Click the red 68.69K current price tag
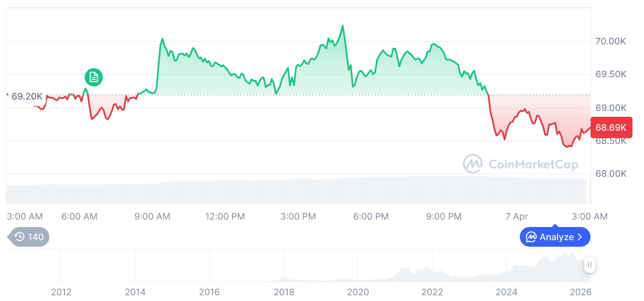This screenshot has width=644, height=301. [611, 127]
